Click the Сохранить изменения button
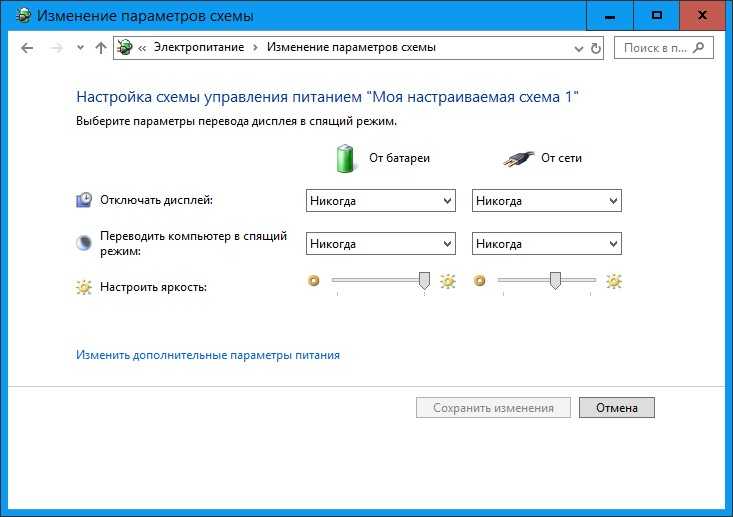Image resolution: width=733 pixels, height=517 pixels. pyautogui.click(x=493, y=408)
